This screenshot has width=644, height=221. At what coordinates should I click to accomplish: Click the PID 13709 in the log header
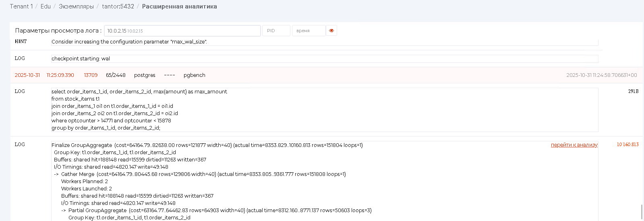(91, 75)
